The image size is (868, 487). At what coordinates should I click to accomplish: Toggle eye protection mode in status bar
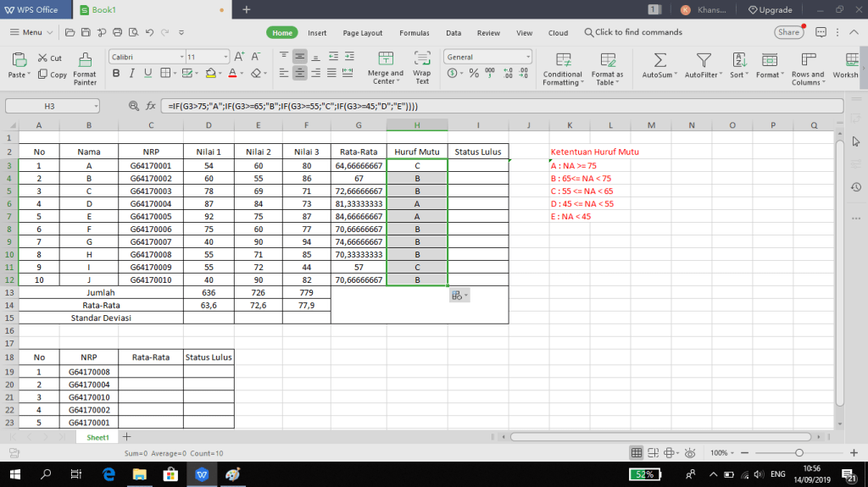tap(690, 452)
